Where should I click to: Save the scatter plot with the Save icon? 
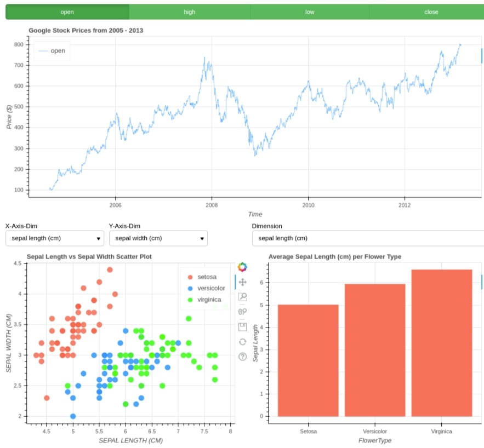tap(243, 326)
